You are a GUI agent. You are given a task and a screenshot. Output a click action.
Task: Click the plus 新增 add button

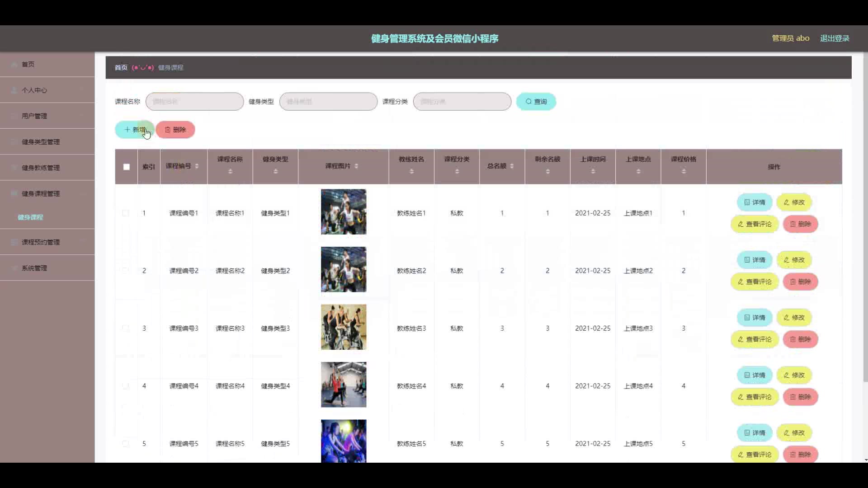click(x=135, y=130)
